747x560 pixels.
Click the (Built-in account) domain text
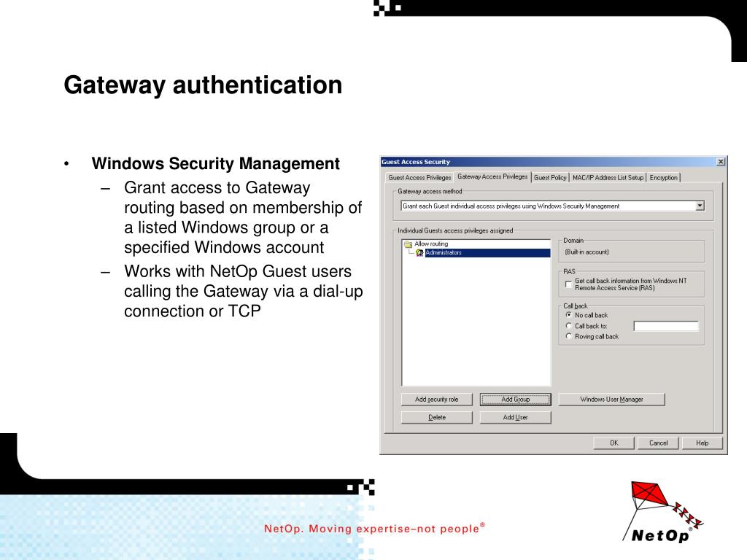coord(587,252)
